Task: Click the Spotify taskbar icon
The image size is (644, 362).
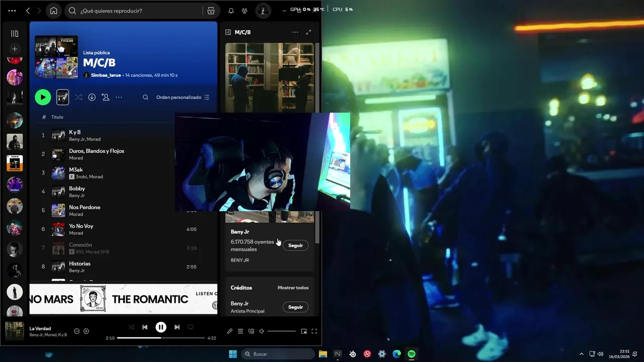Action: [x=411, y=354]
